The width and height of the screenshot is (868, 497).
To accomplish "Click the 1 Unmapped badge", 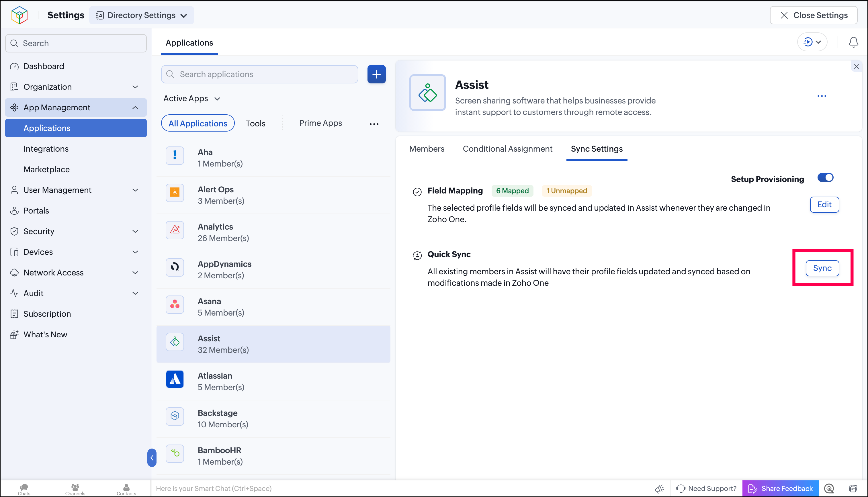I will 567,191.
